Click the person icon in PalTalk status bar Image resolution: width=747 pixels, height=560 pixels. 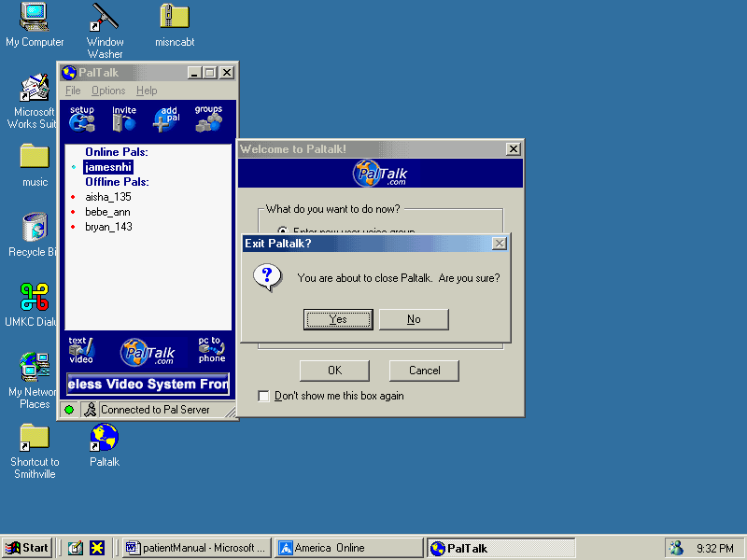pyautogui.click(x=90, y=410)
